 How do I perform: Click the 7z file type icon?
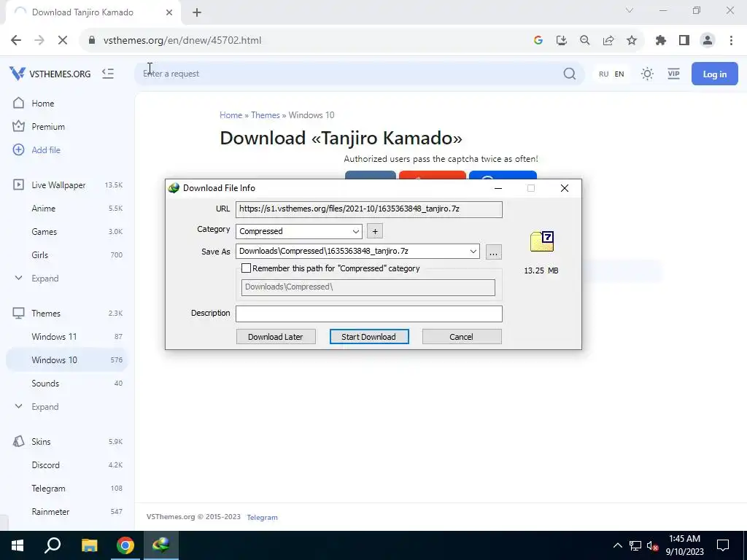542,241
